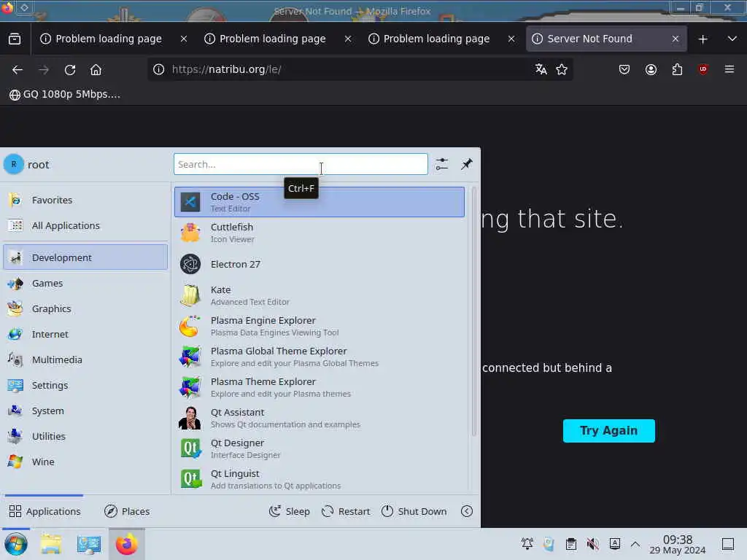
Task: Open GQ 1080p 5Mbps bookmark
Action: (x=65, y=94)
